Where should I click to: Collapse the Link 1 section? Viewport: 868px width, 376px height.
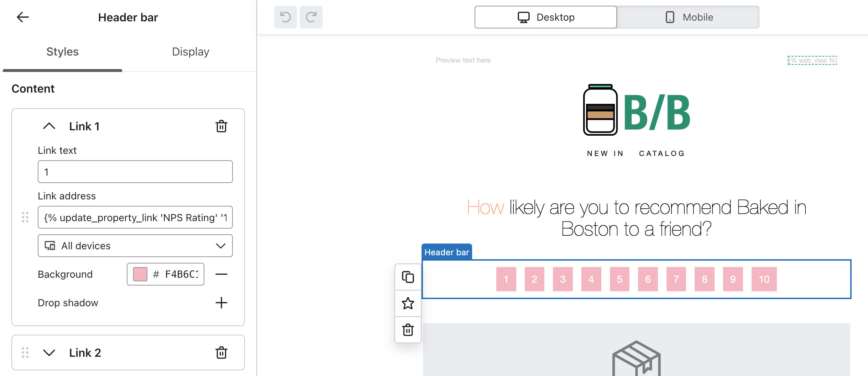click(49, 126)
